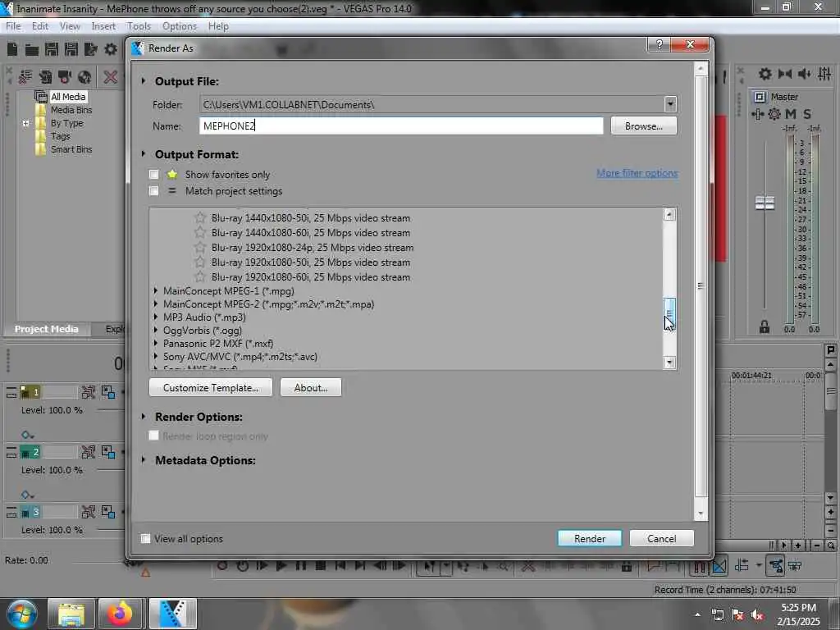Viewport: 840px width, 630px height.
Task: Expand MainConcept MPEG-1 (*.mpg) templates
Action: (x=156, y=291)
